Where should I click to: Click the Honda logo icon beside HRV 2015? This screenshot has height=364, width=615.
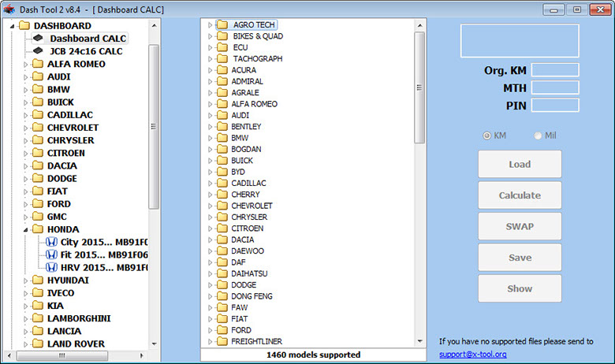[x=52, y=267]
